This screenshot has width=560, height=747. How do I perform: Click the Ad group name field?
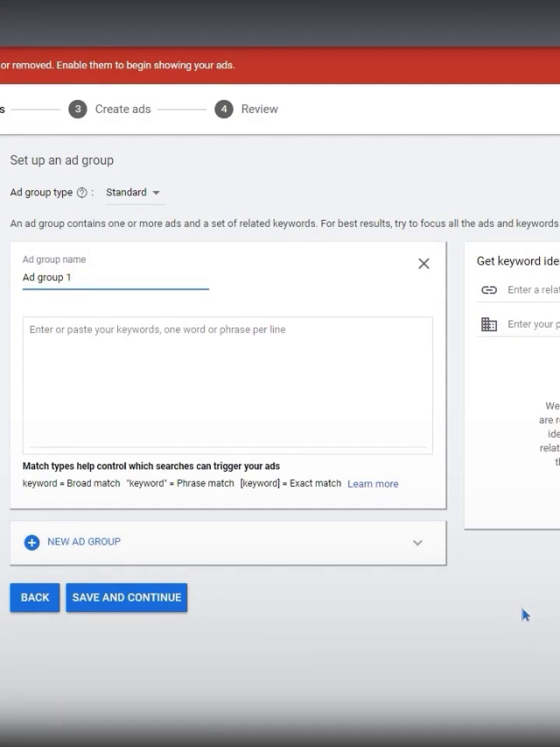point(115,278)
